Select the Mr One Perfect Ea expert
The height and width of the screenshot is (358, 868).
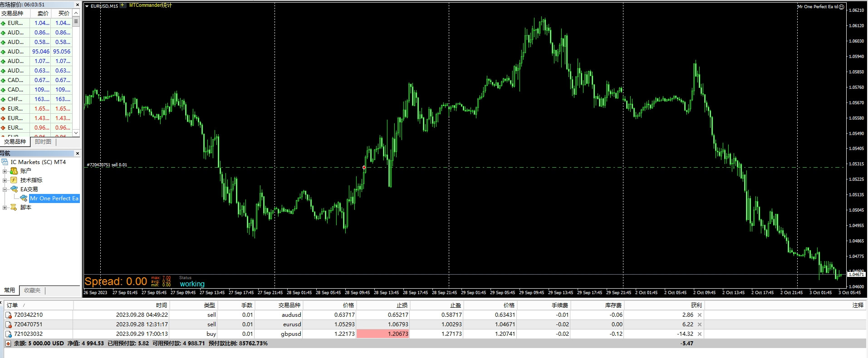click(x=54, y=198)
